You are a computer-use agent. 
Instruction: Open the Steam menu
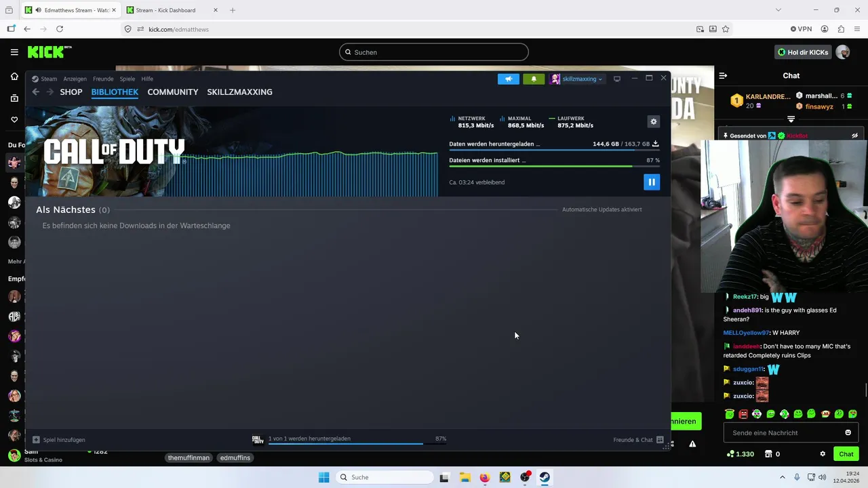pyautogui.click(x=45, y=79)
